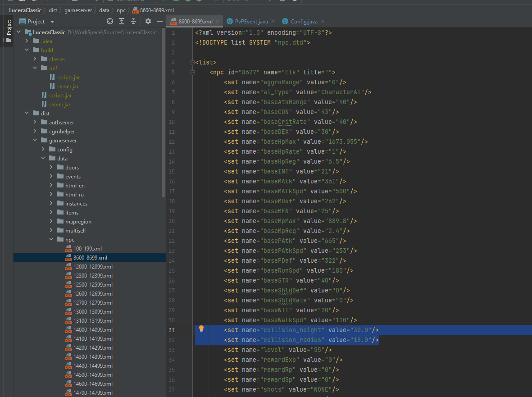Close the PvPEvent.java tab

(273, 21)
